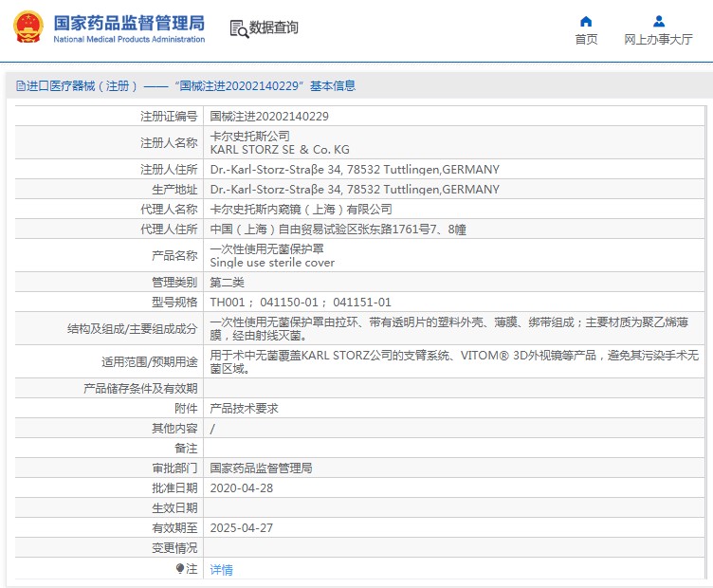Select registration number 国械注进20202140229 cell
The height and width of the screenshot is (588, 713).
[x=269, y=117]
